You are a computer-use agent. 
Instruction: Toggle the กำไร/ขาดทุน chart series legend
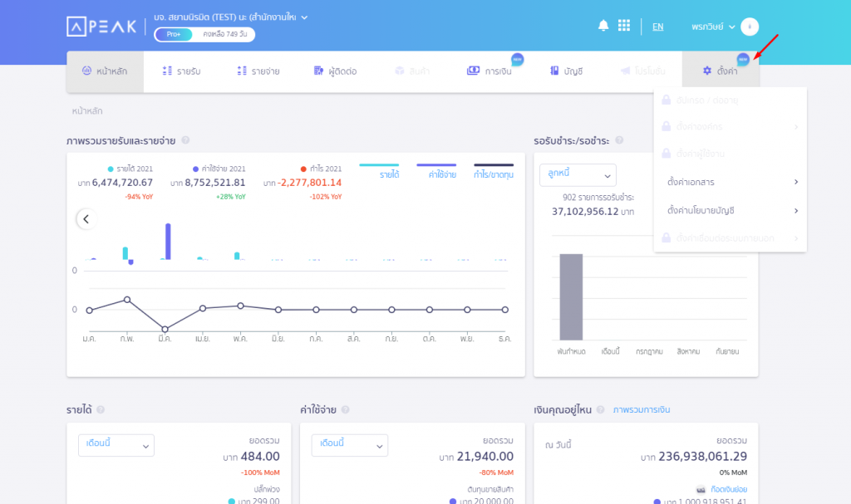click(493, 171)
